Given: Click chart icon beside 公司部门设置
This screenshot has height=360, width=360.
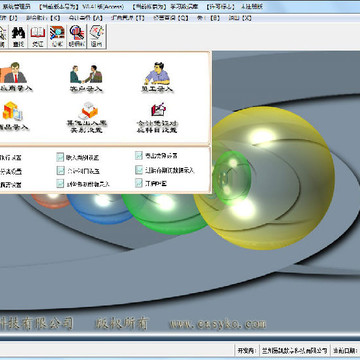Looking at the screenshot, I should 60,171.
